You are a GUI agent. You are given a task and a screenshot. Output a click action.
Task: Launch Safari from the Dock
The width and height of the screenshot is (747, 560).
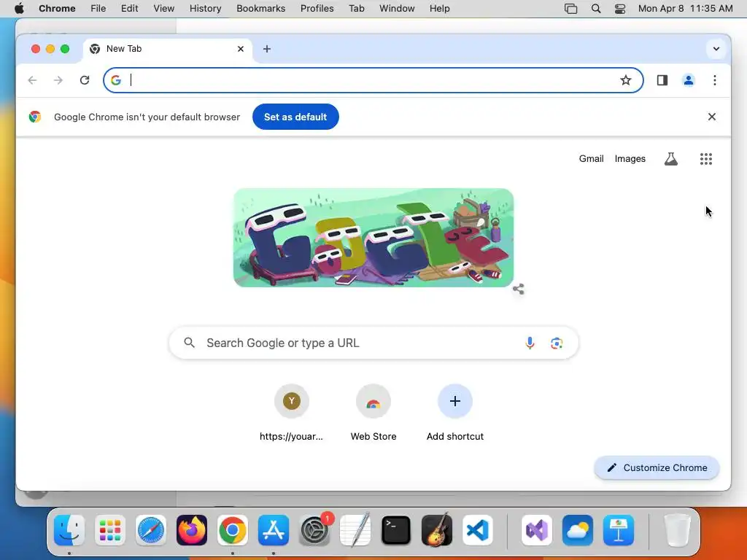tap(151, 530)
